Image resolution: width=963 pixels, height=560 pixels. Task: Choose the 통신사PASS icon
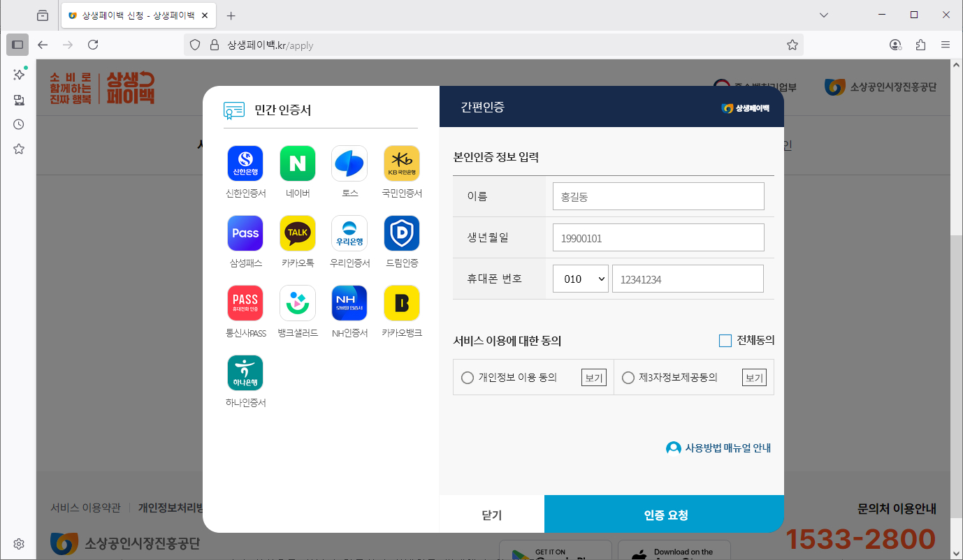[245, 303]
